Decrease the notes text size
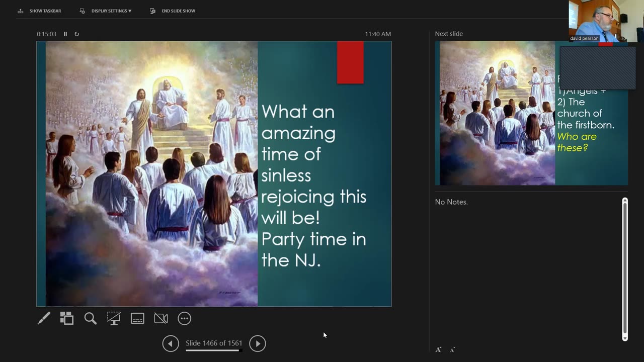Viewport: 644px width, 362px height. pyautogui.click(x=452, y=349)
